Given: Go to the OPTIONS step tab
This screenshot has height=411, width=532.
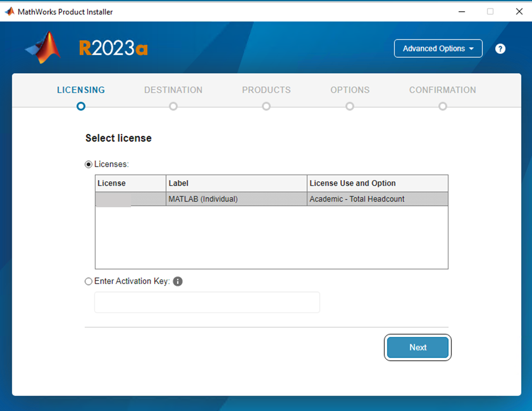Looking at the screenshot, I should point(350,90).
